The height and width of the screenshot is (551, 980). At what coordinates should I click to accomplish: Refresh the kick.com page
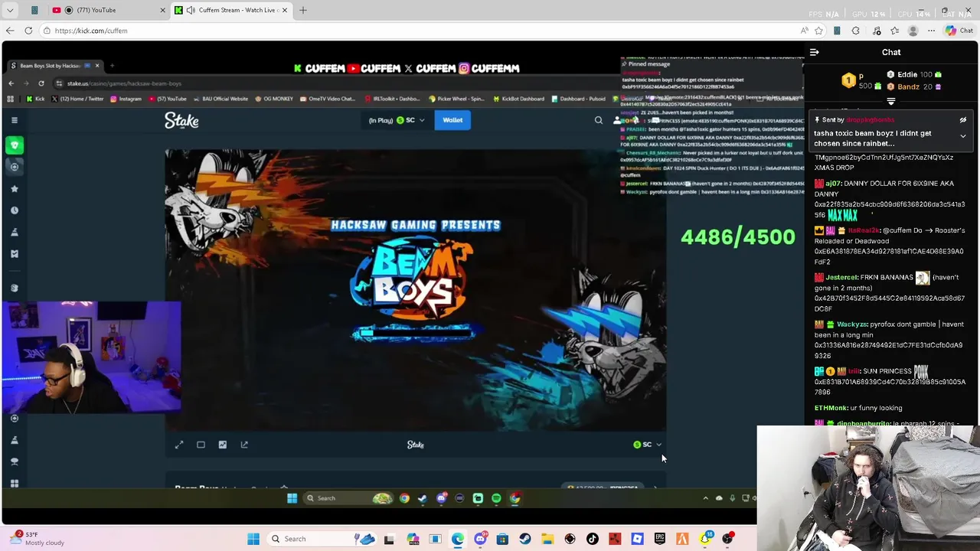[x=28, y=31]
